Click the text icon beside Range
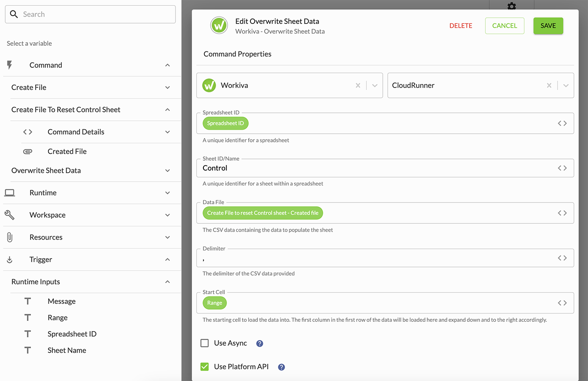This screenshot has height=381, width=588. point(27,318)
